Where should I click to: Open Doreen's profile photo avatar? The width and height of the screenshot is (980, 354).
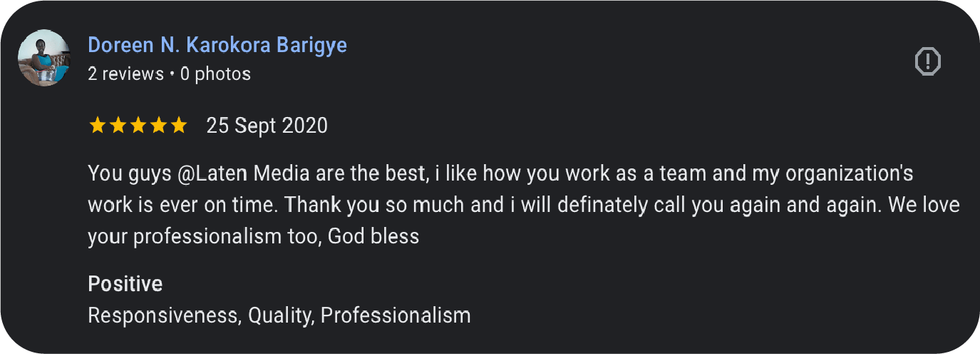(44, 58)
